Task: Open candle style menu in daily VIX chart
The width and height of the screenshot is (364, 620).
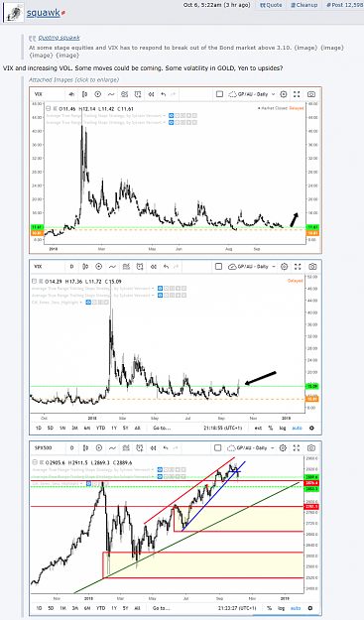Action: (85, 267)
